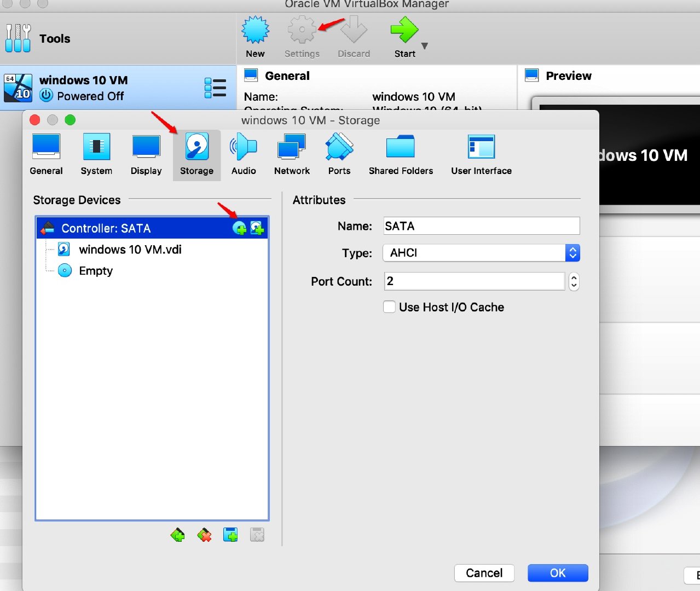Switch to General settings tab
Viewport: 700px width, 591px height.
pos(46,155)
